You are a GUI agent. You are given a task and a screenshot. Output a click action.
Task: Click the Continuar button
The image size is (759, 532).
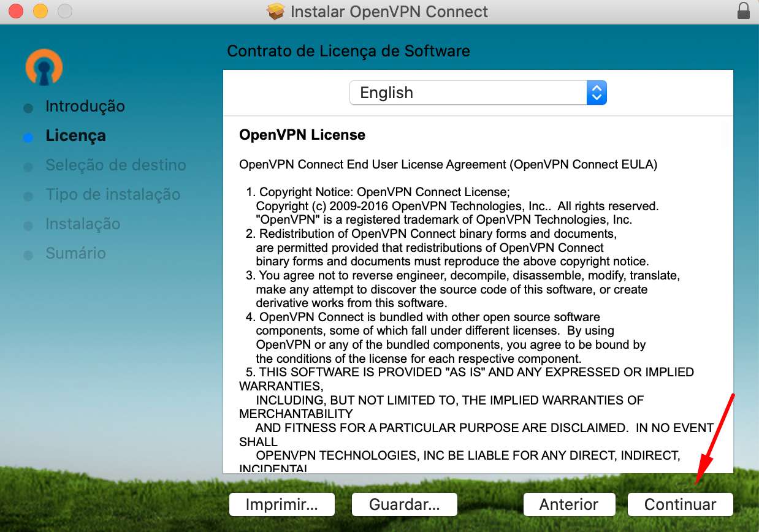click(x=680, y=504)
